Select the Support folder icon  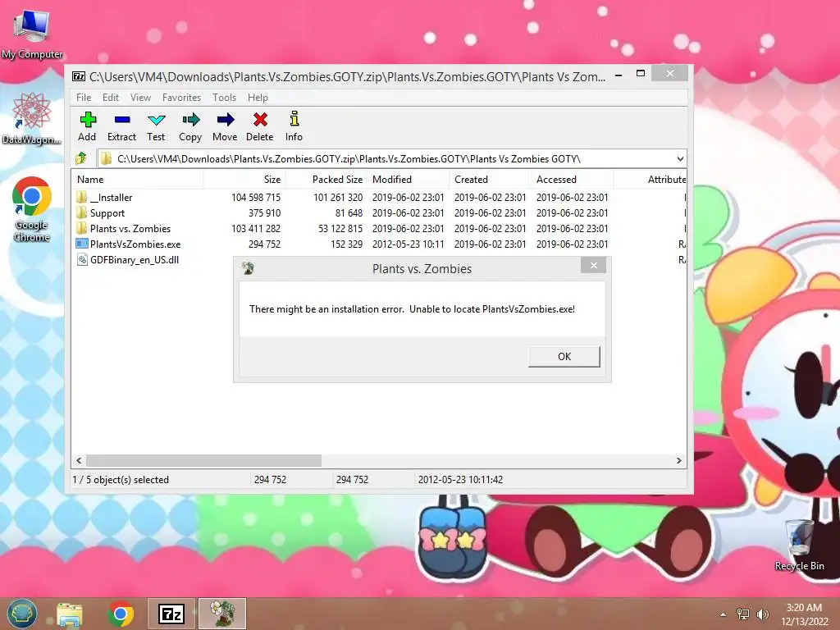[81, 212]
